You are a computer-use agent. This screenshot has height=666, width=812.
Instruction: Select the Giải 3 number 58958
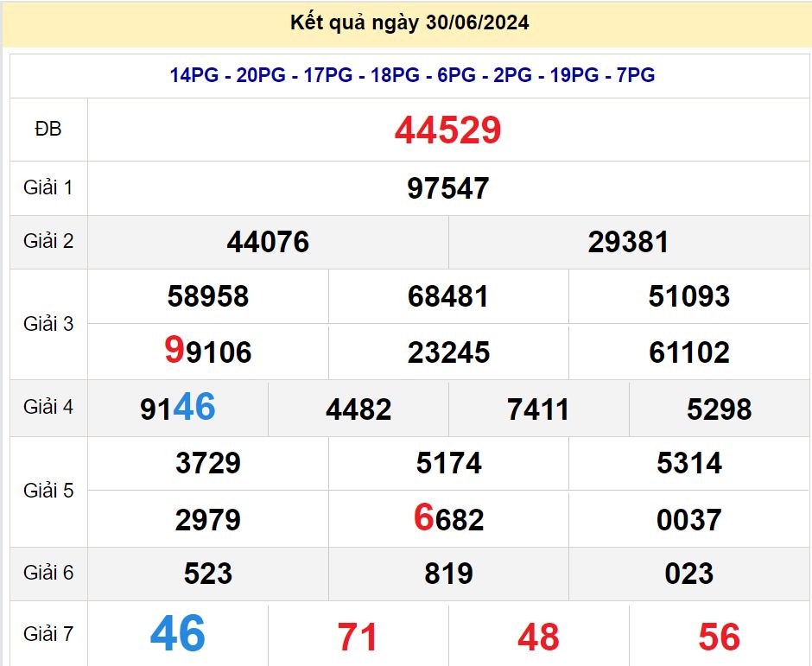[207, 297]
